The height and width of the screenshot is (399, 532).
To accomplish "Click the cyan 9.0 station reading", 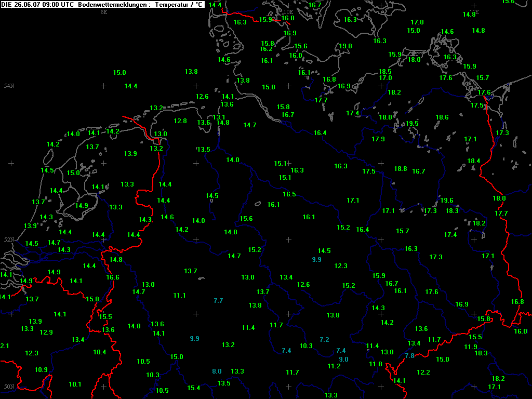I will click(x=343, y=360).
